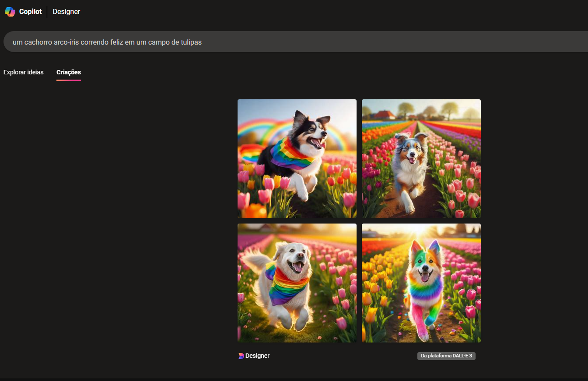
Task: Click the Da plataforma DALL·E 3 badge
Action: click(446, 356)
